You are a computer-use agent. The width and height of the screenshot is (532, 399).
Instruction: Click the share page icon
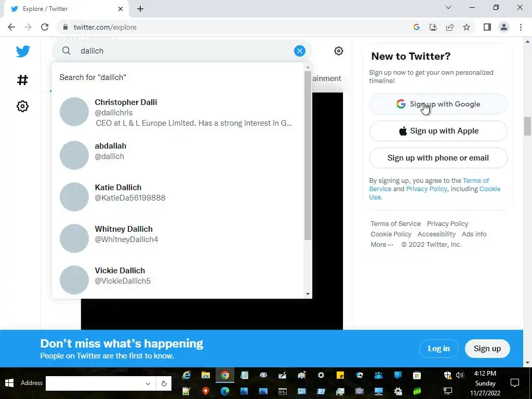pyautogui.click(x=450, y=27)
